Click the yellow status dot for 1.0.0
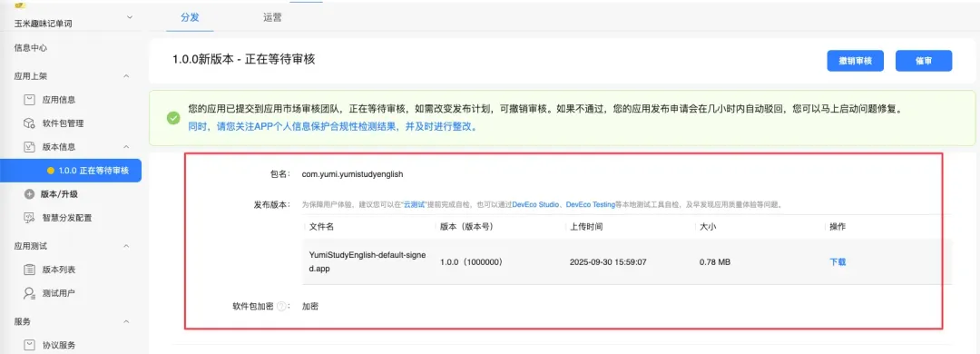The height and width of the screenshot is (354, 980). click(x=51, y=171)
